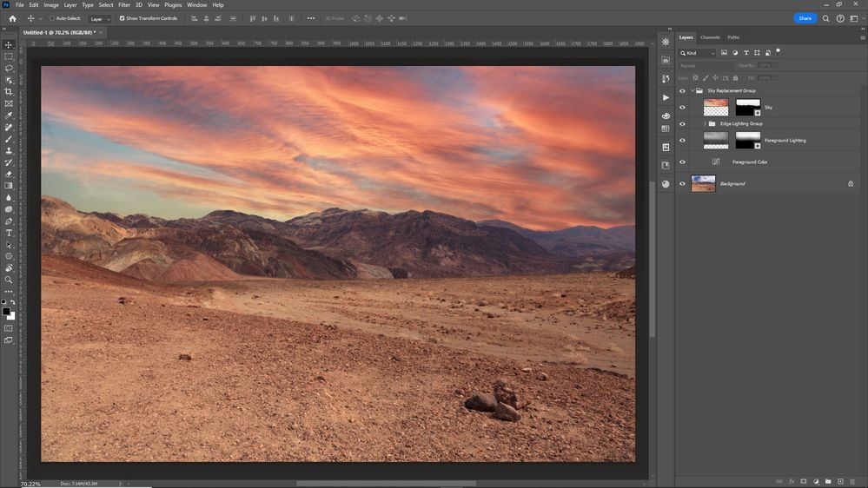The height and width of the screenshot is (488, 868).
Task: Open the File menu
Action: (20, 5)
